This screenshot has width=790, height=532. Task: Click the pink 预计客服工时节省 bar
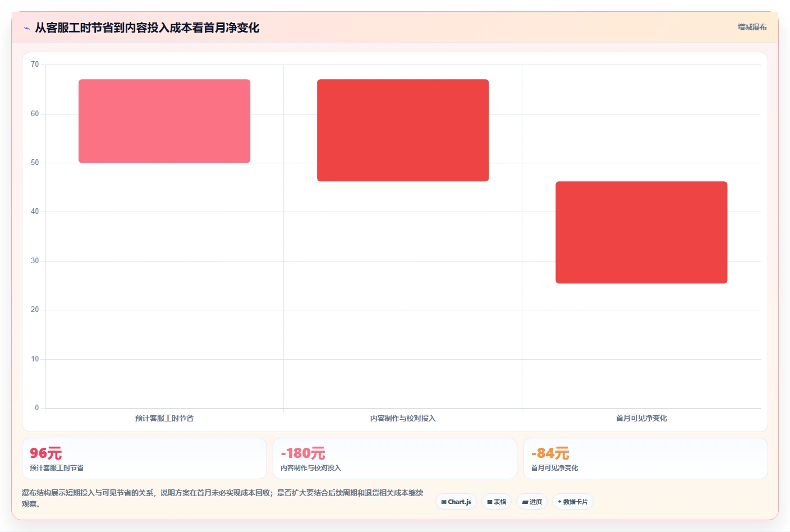(x=164, y=121)
